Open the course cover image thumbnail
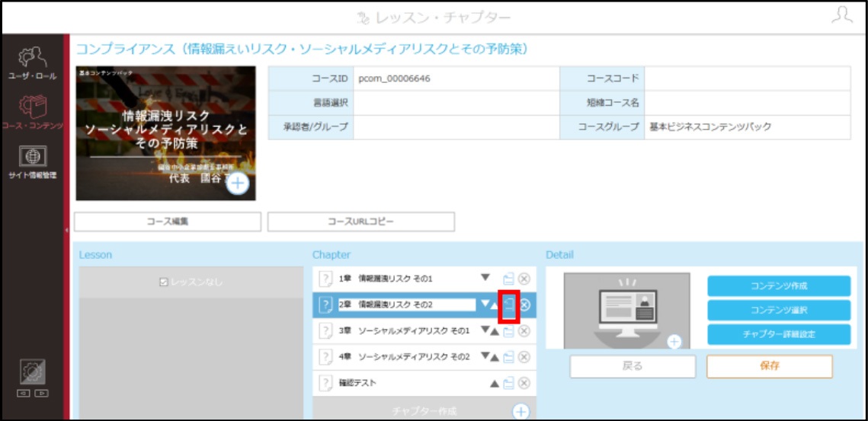868x421 pixels. tap(165, 133)
